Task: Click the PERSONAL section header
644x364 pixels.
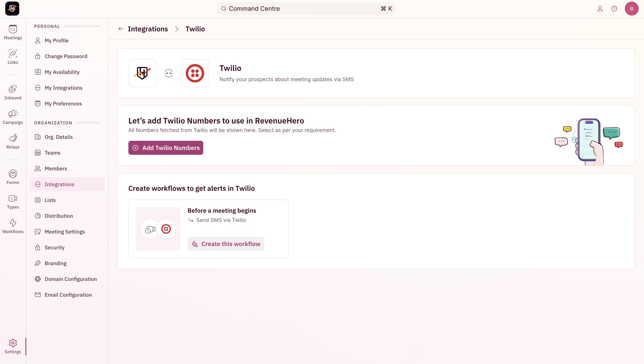Action: coord(47,26)
